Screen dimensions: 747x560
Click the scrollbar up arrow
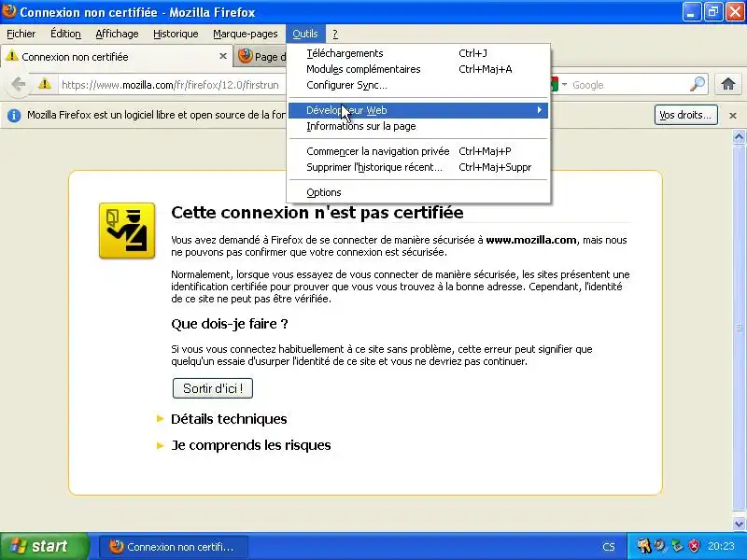tap(739, 137)
